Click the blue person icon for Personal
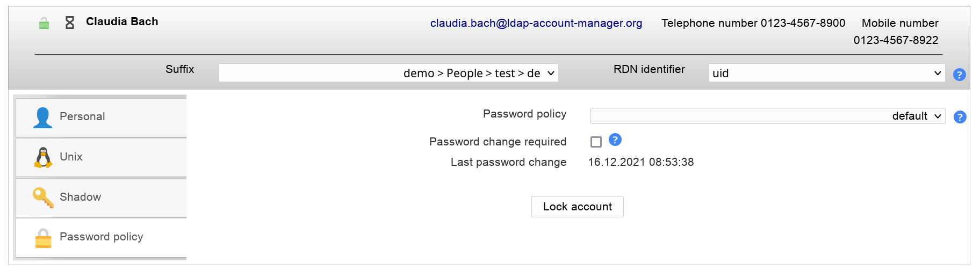This screenshot has width=980, height=278. [42, 118]
